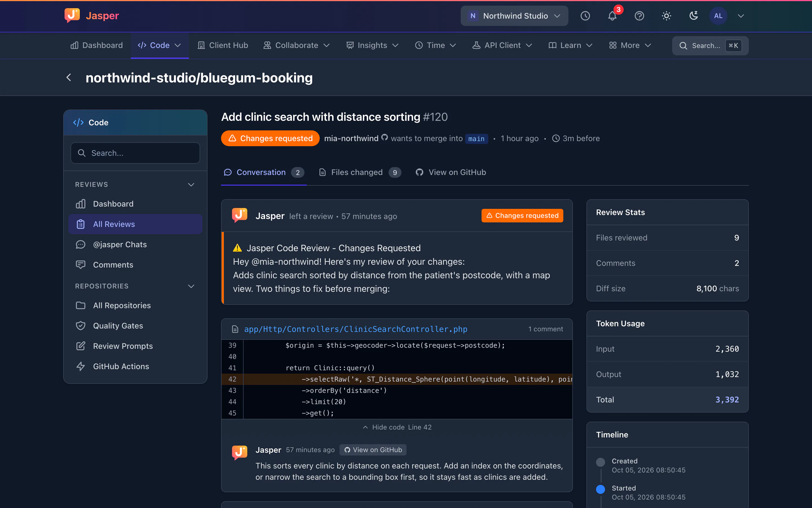Expand the user account menu chevron

pos(741,16)
